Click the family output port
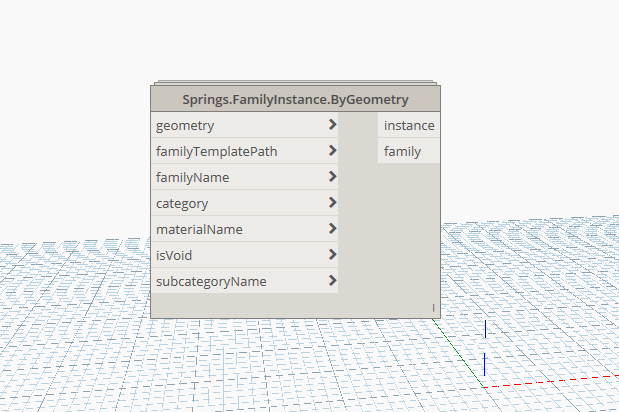This screenshot has width=619, height=412. tap(402, 152)
